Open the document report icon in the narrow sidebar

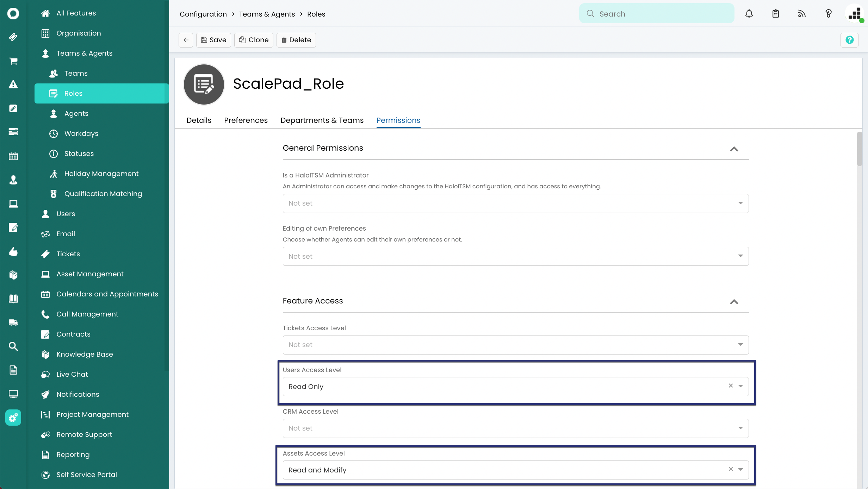click(13, 370)
